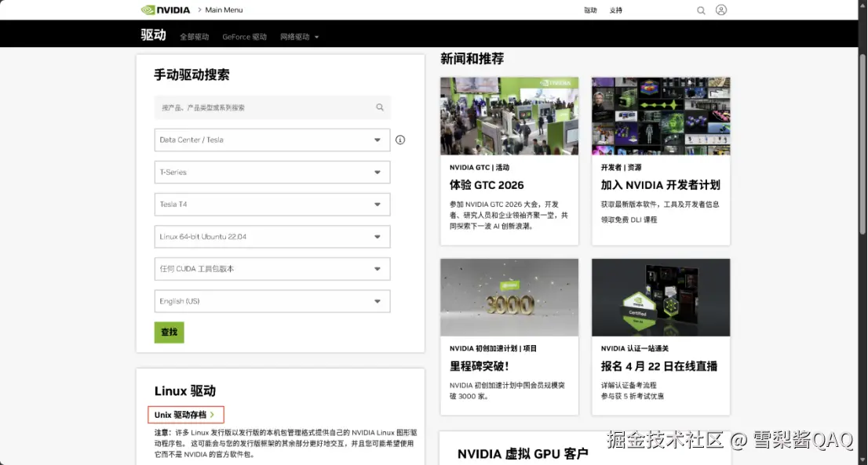Open the developer program collage thumbnail
This screenshot has width=868, height=465.
[661, 116]
